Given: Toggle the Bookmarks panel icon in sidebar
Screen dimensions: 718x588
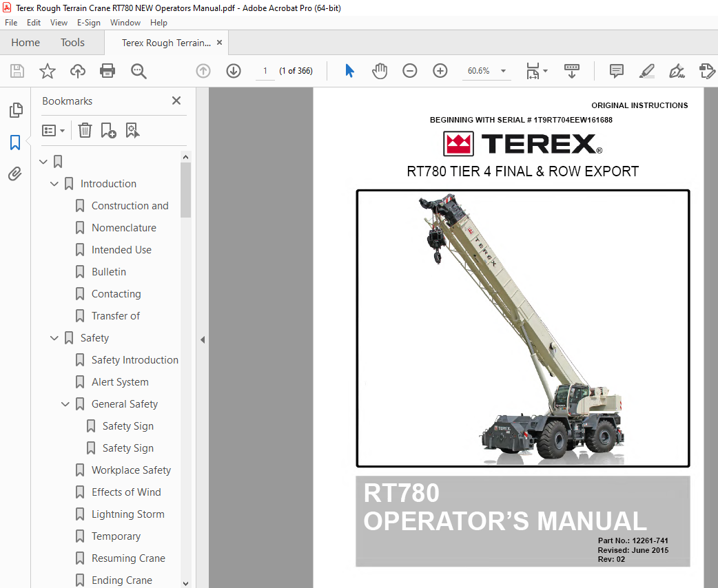Looking at the screenshot, I should click(15, 143).
